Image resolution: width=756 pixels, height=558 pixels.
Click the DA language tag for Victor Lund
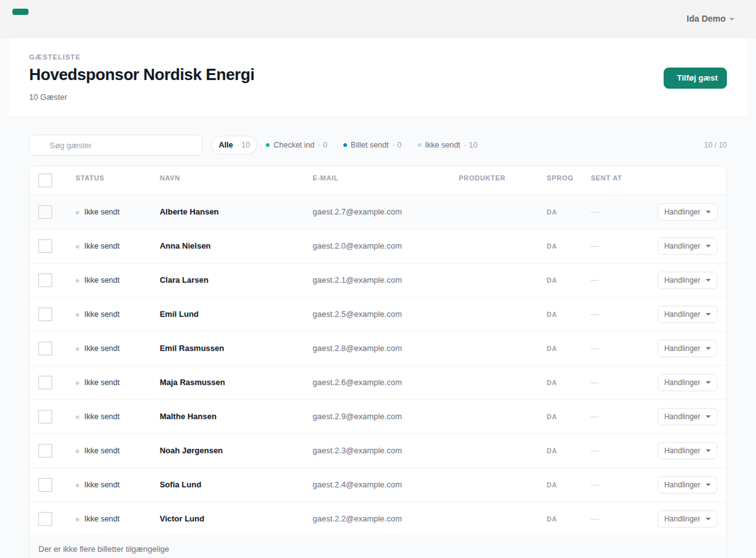(x=552, y=519)
